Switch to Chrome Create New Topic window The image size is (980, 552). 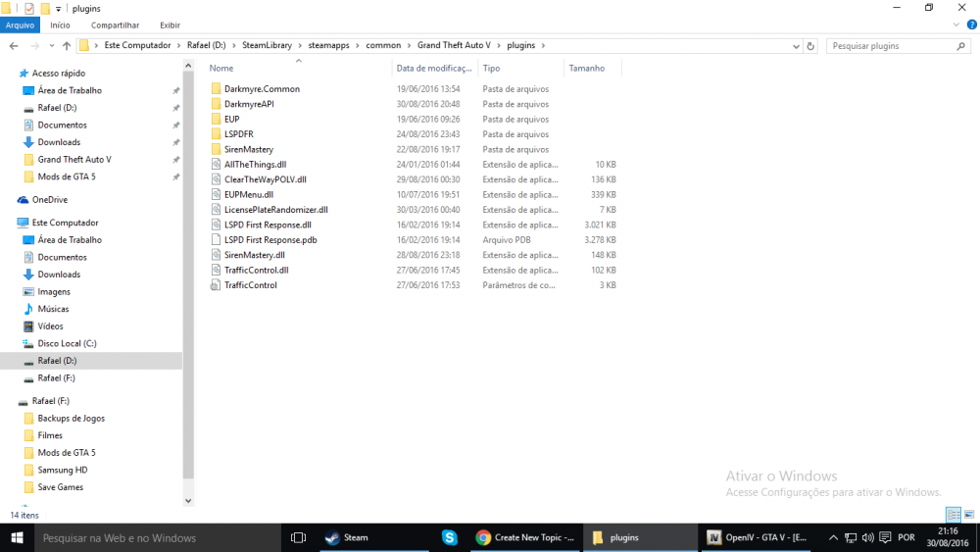pos(525,537)
